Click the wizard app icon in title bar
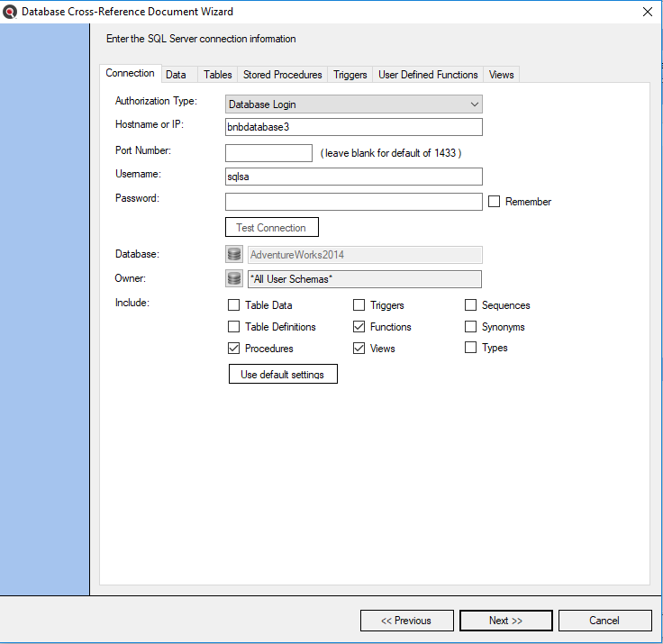 point(11,12)
